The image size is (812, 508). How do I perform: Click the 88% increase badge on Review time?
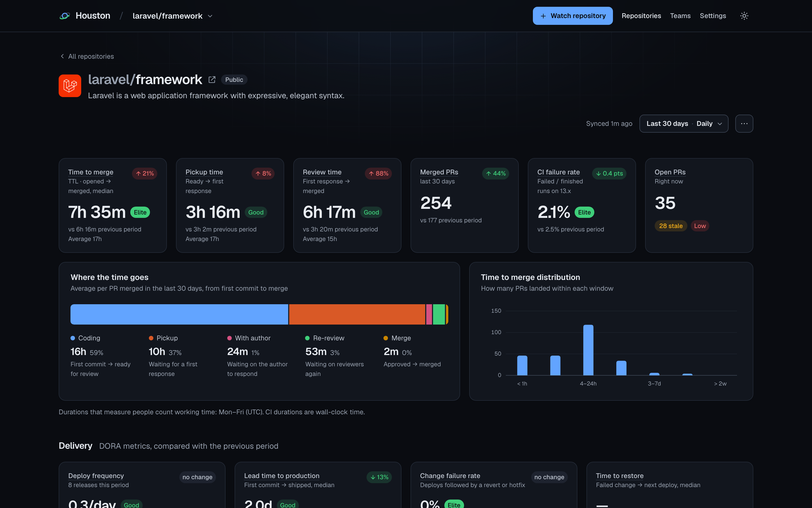378,173
